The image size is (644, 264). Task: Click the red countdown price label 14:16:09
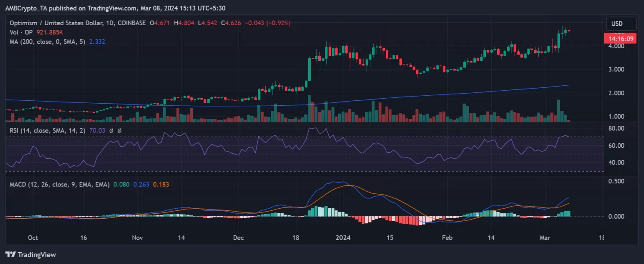click(x=617, y=38)
